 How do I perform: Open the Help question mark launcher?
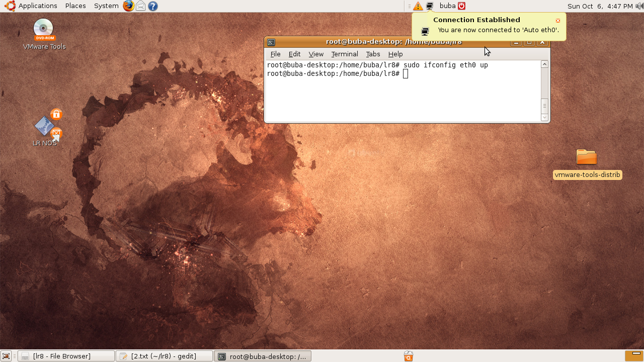coord(153,6)
